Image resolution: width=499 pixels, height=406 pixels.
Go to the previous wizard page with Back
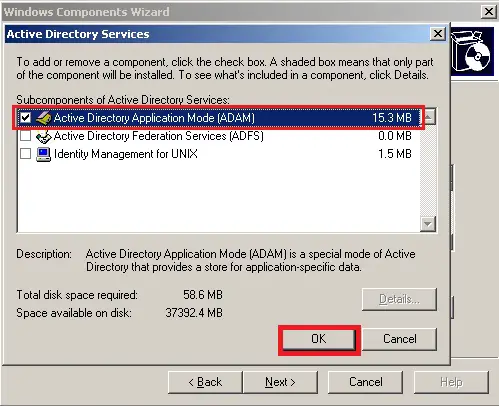pyautogui.click(x=205, y=382)
